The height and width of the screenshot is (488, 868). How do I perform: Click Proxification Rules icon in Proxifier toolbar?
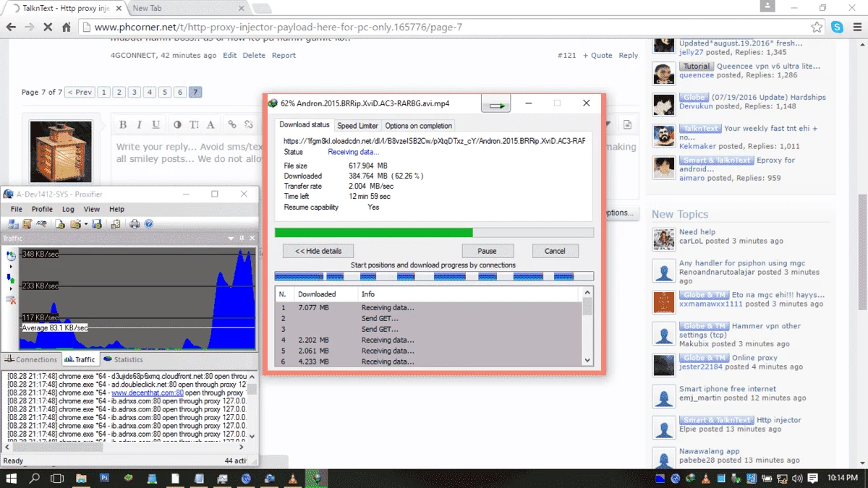(x=27, y=224)
